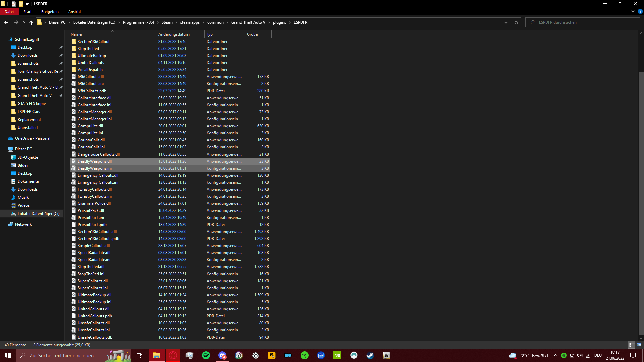
Task: Open Spotify from the taskbar
Action: [x=206, y=355]
